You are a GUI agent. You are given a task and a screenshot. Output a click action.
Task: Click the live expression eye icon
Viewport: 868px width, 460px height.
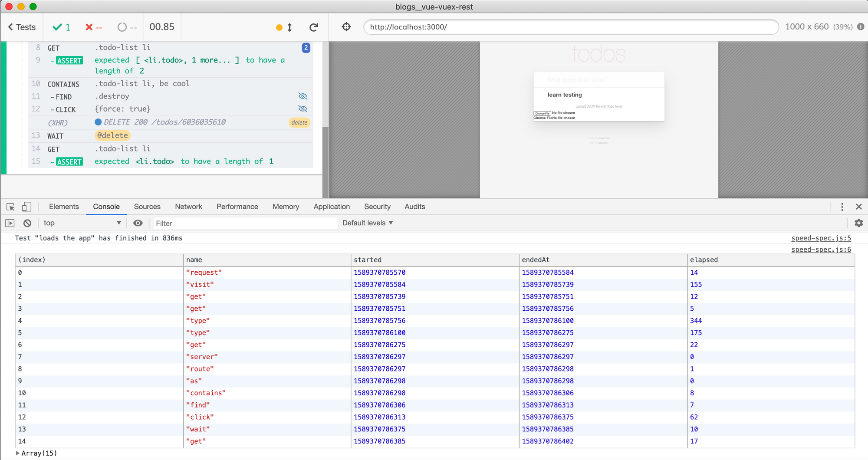138,223
